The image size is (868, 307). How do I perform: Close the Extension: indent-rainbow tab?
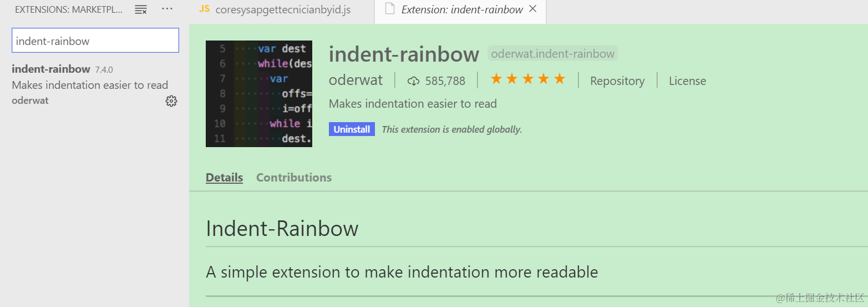tap(533, 9)
